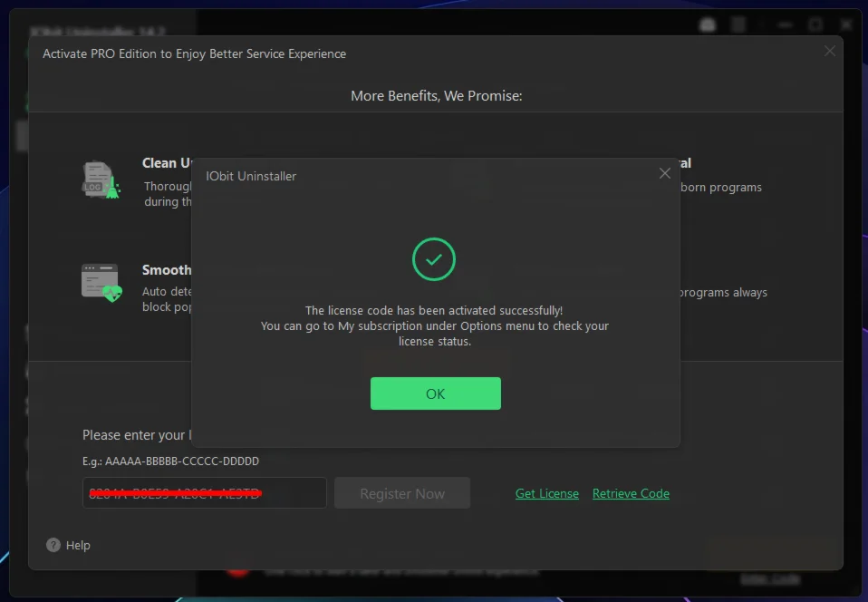
Task: Click the 'Please enter your' label text
Action: pyautogui.click(x=133, y=435)
